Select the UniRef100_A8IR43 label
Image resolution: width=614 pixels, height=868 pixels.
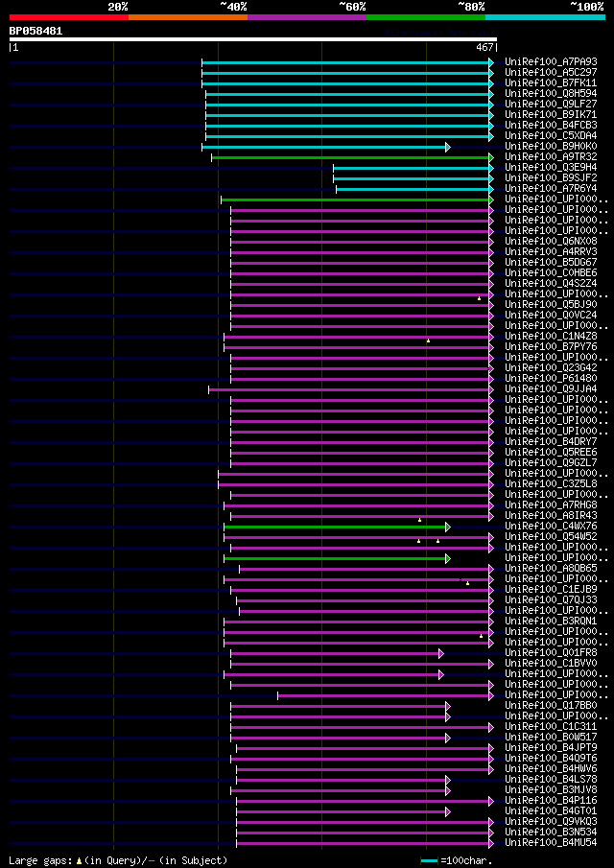pos(551,515)
